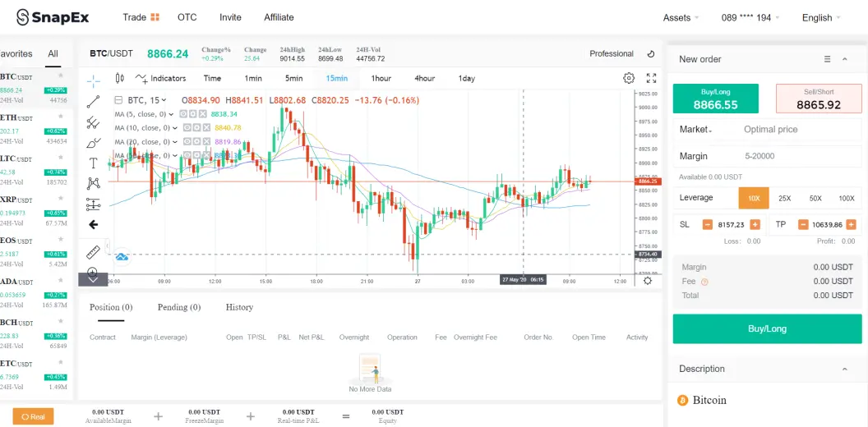Open the Assets dropdown menu
Viewport: 868px width, 427px height.
(681, 18)
